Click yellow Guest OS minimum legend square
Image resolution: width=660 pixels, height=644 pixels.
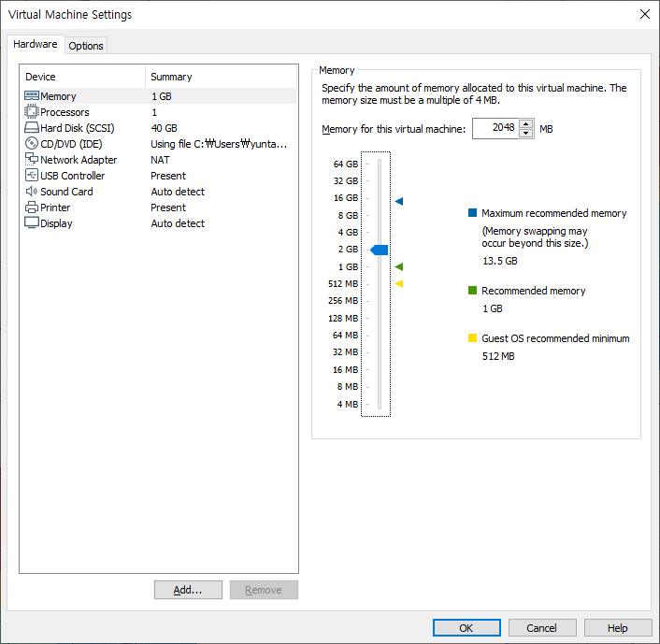[x=472, y=337]
